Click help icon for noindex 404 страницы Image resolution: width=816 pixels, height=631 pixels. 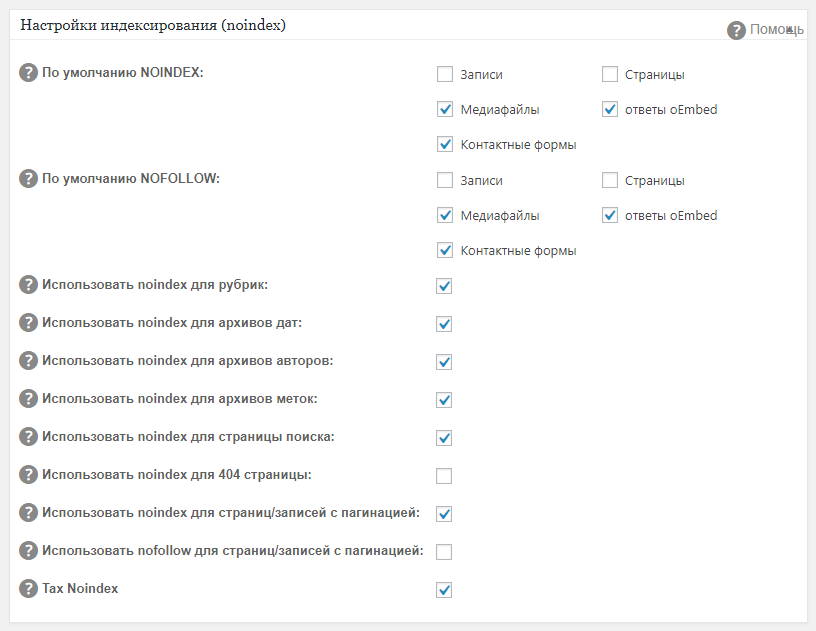tap(29, 475)
